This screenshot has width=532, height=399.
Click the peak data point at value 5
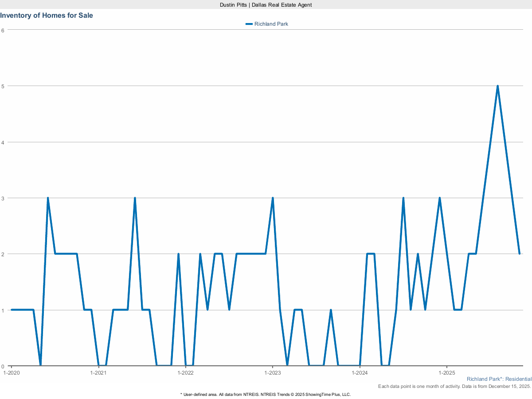pyautogui.click(x=497, y=86)
